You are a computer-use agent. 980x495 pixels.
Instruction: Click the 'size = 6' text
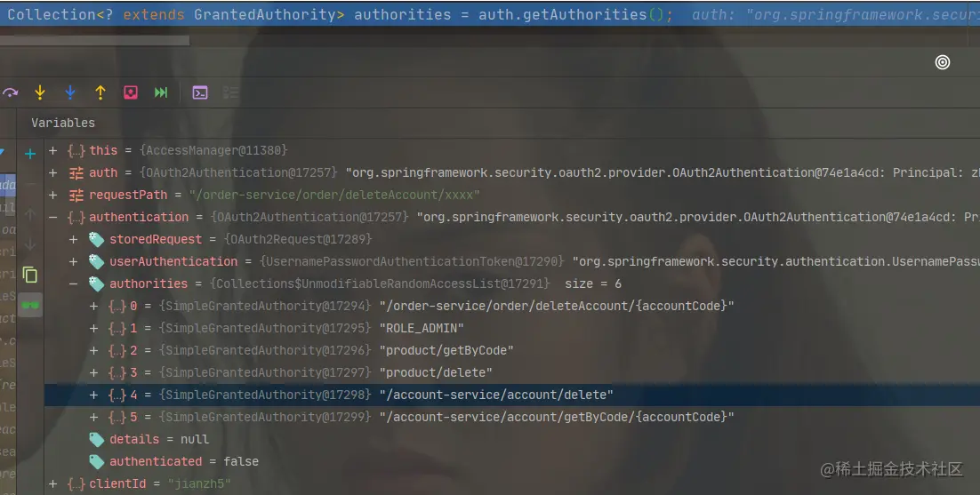pos(593,284)
